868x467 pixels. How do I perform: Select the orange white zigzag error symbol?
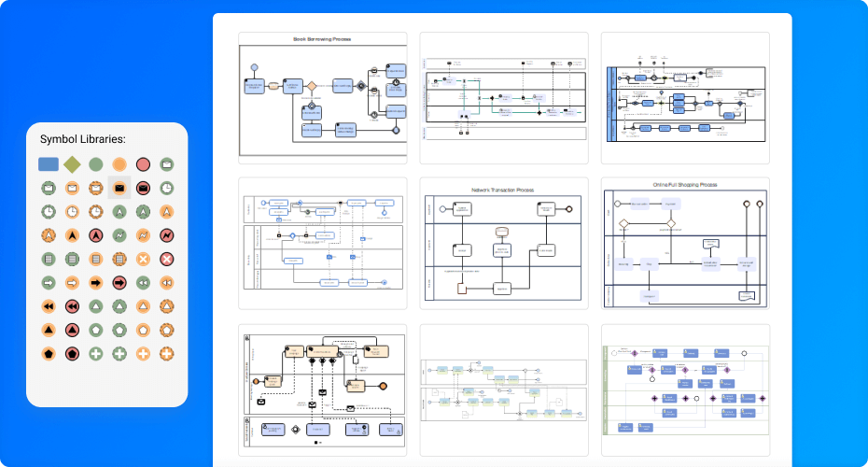[143, 235]
